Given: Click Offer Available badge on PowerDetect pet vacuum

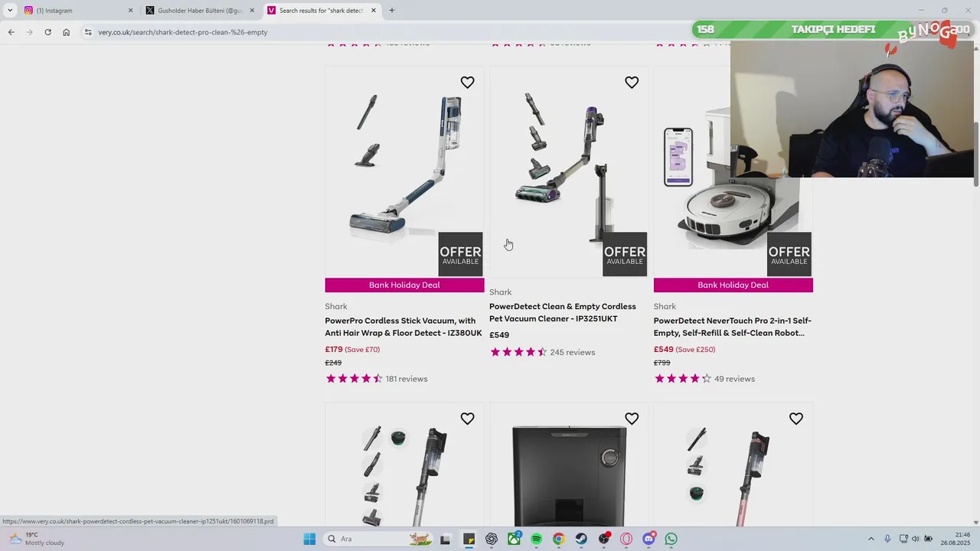Looking at the screenshot, I should [625, 254].
